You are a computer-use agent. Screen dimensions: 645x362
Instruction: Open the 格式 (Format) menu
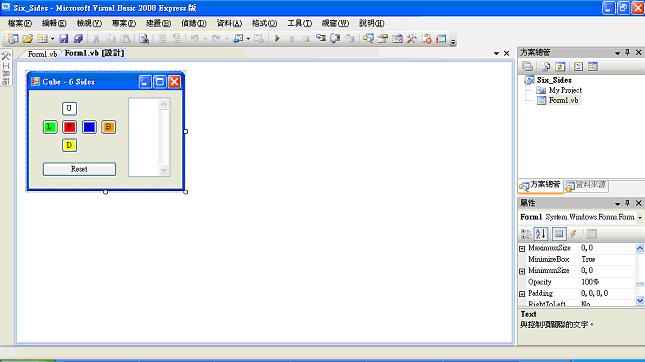coord(264,23)
